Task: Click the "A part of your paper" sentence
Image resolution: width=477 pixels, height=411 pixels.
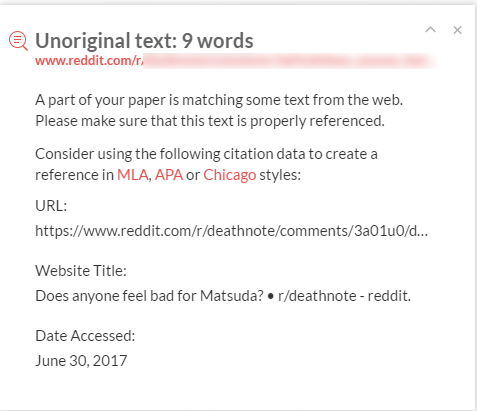Action: tap(219, 100)
